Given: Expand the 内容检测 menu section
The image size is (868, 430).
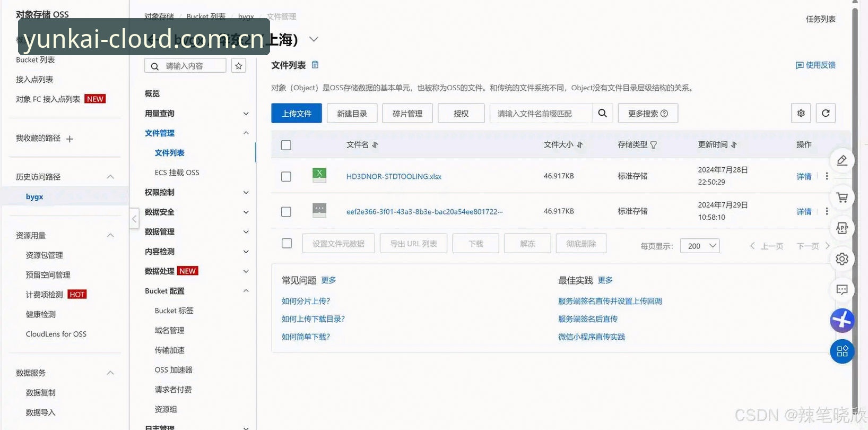Looking at the screenshot, I should (x=246, y=252).
